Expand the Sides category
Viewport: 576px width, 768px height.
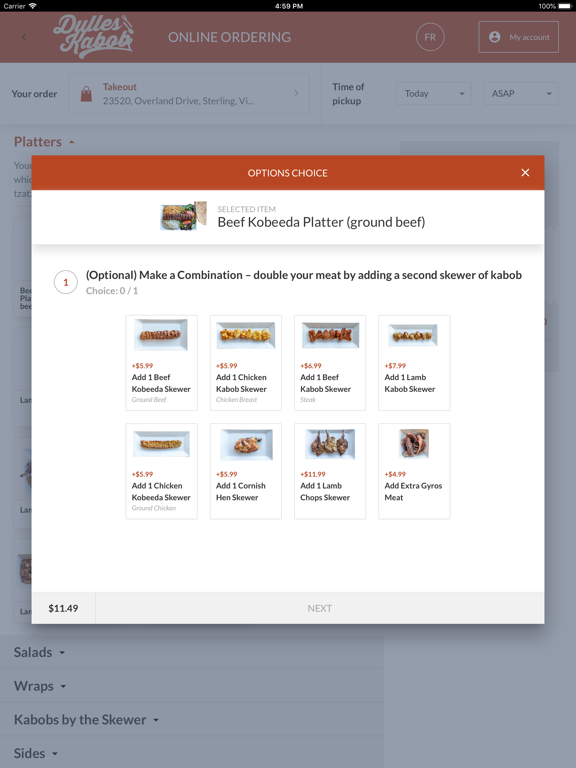point(36,753)
